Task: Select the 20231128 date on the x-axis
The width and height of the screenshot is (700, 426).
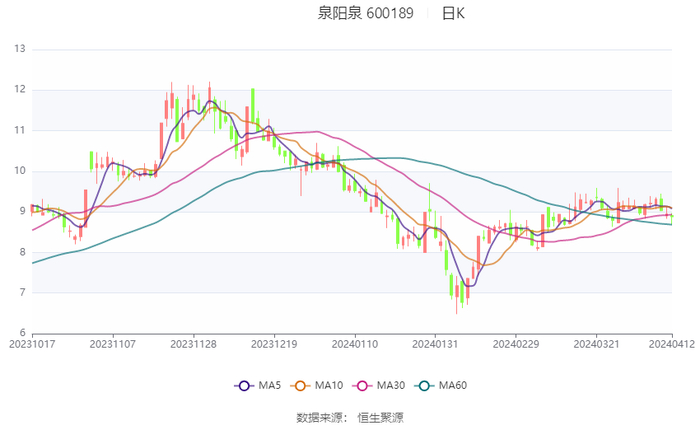Action: coord(193,343)
